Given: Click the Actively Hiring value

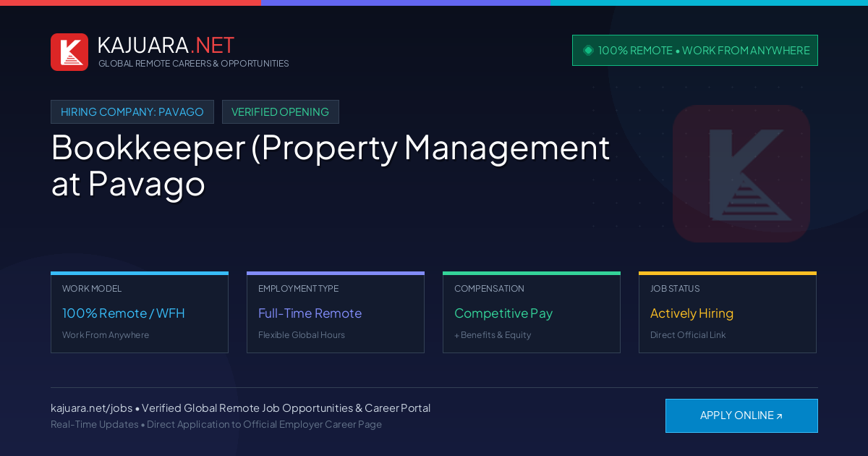Looking at the screenshot, I should 692,313.
